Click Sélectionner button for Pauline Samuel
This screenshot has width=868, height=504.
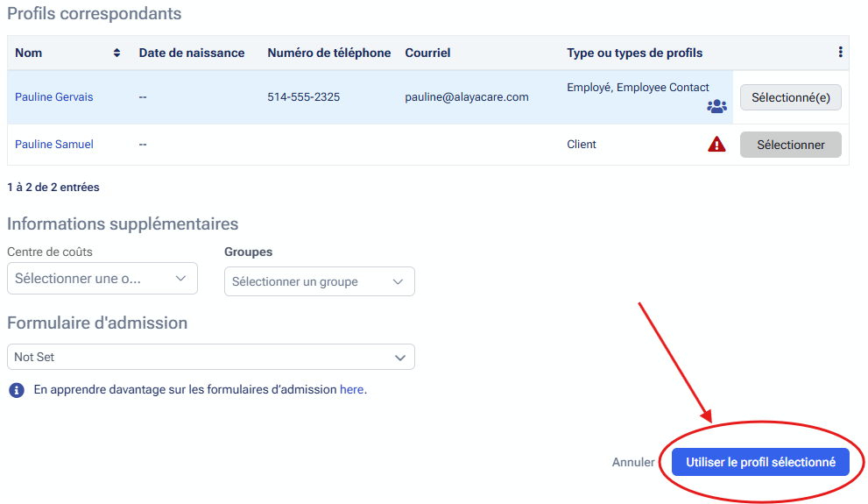click(x=791, y=145)
